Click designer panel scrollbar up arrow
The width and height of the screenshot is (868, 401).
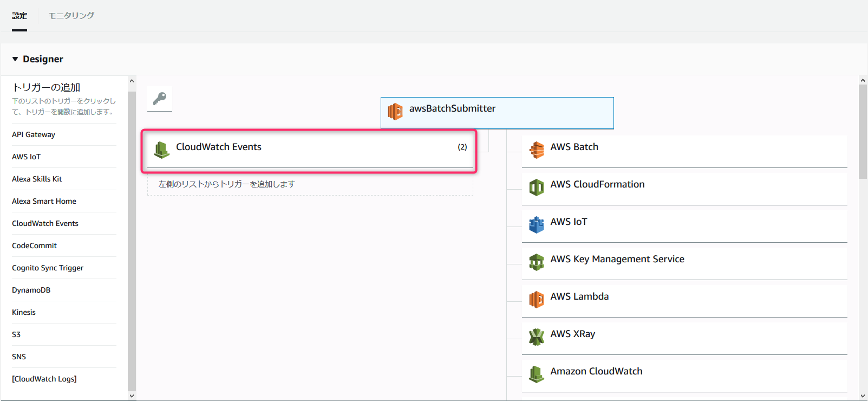point(863,81)
